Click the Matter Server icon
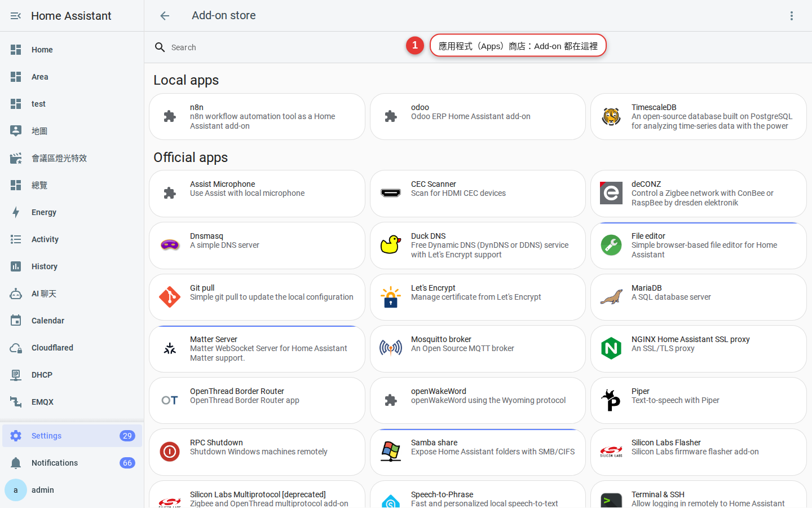 [170, 349]
